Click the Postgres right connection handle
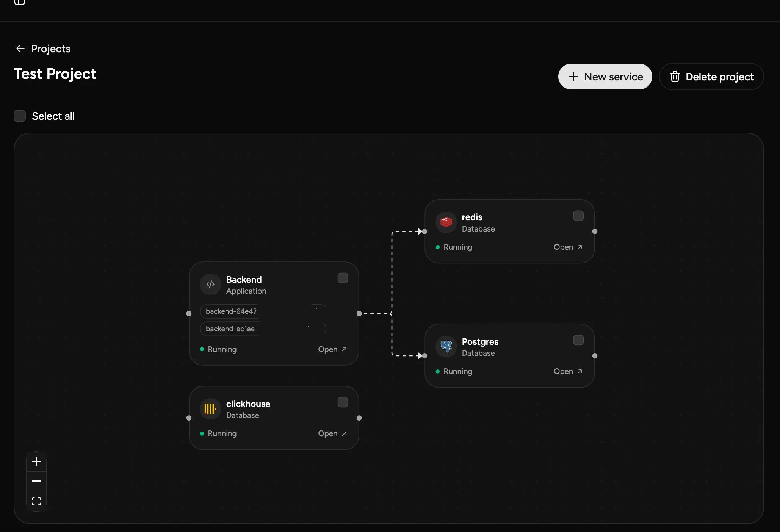This screenshot has width=780, height=532. [x=595, y=356]
